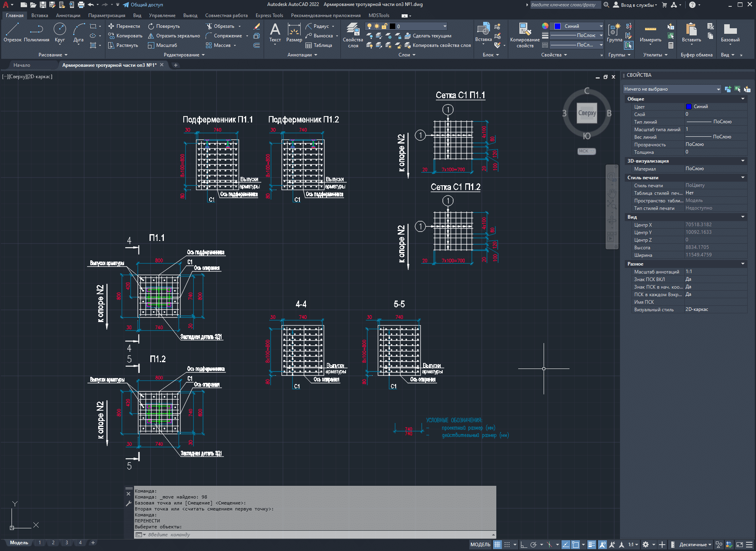Toggle the drawing grid display
Screen dimensions: 756x551
(497, 545)
